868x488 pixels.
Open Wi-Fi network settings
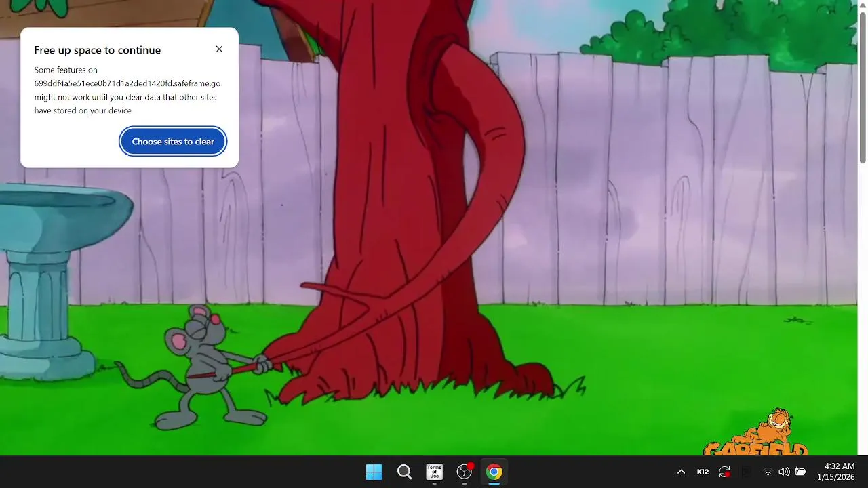point(768,472)
